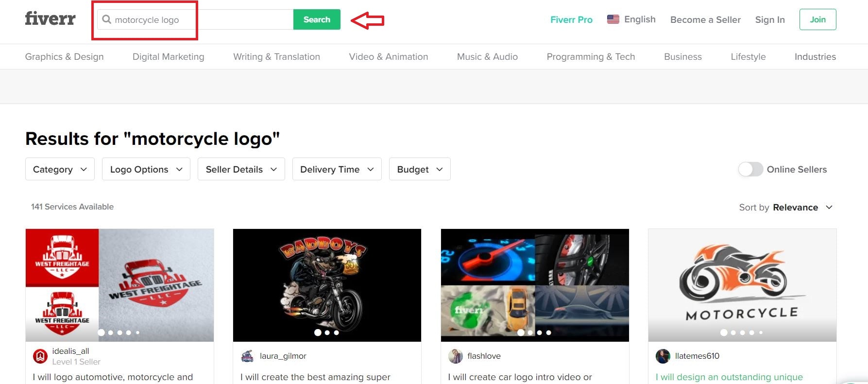Open gig 'I will create the best amazing super'
This screenshot has height=384, width=868.
click(x=315, y=377)
